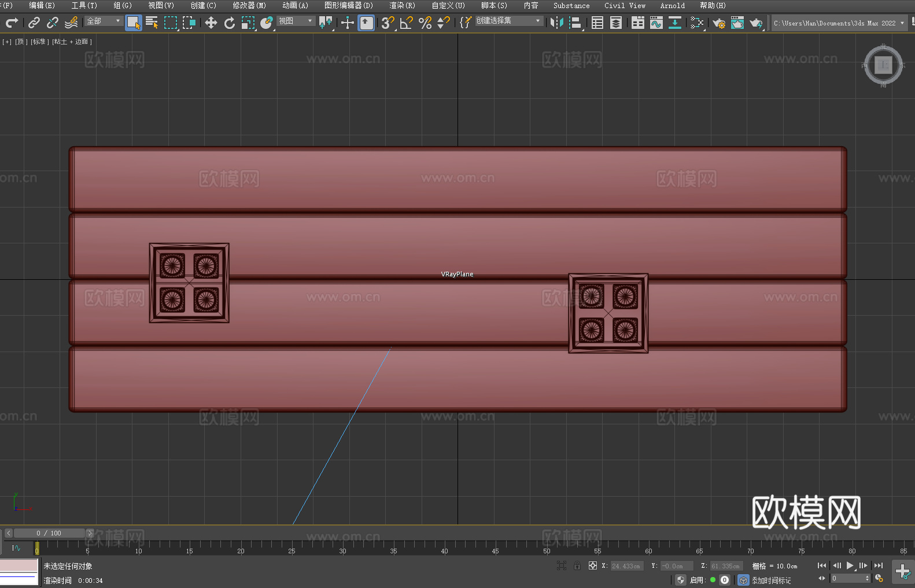Click Previous Frame button

coord(836,565)
